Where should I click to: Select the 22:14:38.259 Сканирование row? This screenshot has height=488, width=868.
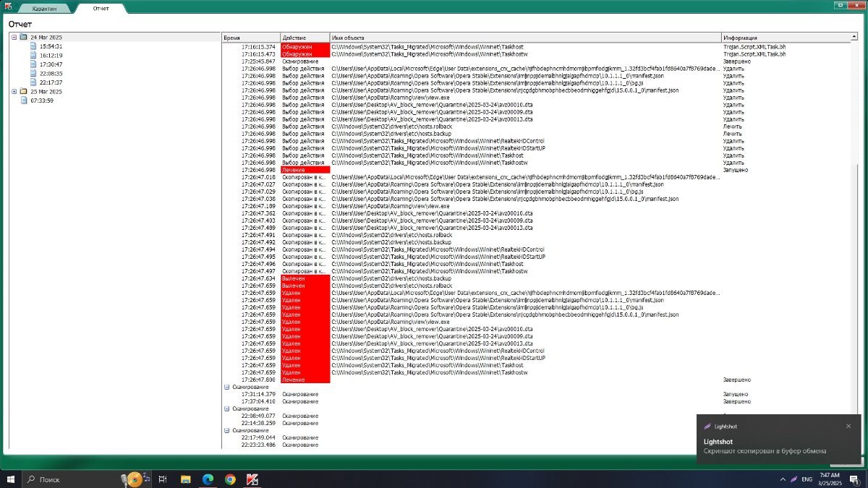(x=538, y=423)
